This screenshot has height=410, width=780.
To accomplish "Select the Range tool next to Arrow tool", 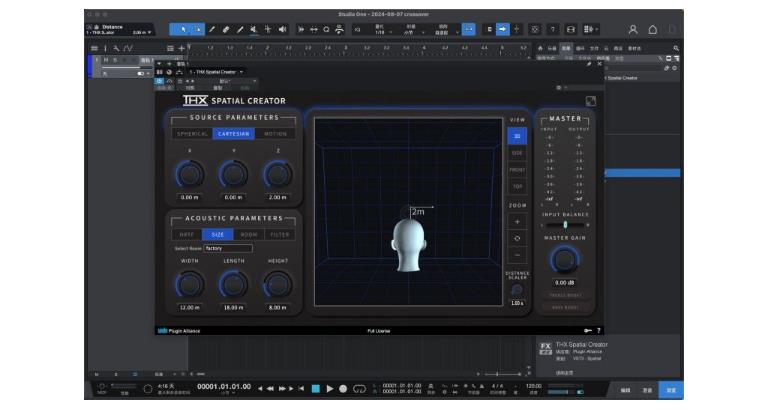I will tap(197, 30).
